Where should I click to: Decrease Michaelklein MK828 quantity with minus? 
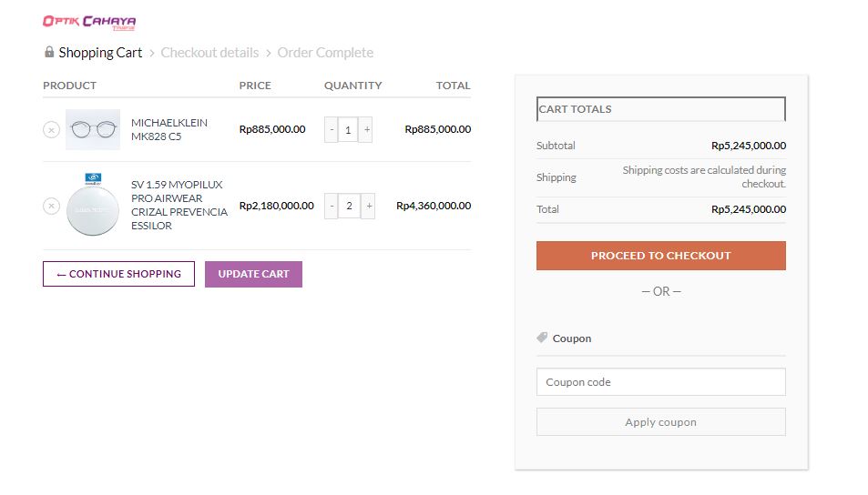click(332, 130)
